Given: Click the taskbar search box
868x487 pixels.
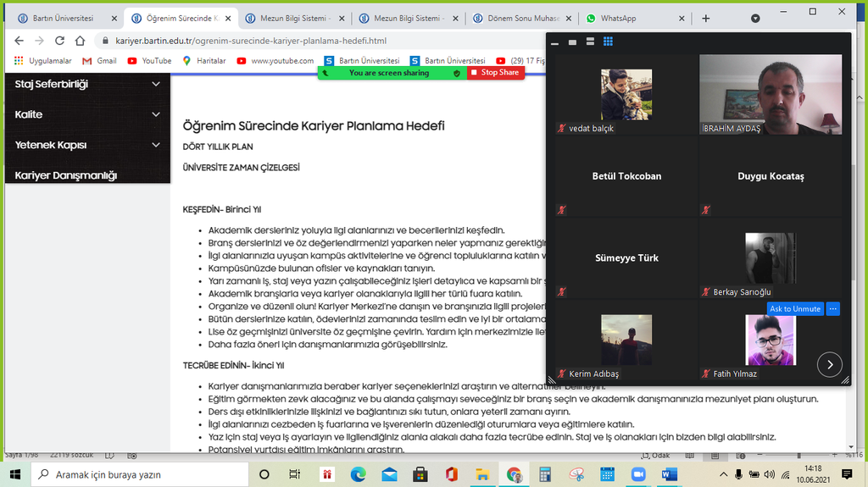Looking at the screenshot, I should [x=140, y=474].
